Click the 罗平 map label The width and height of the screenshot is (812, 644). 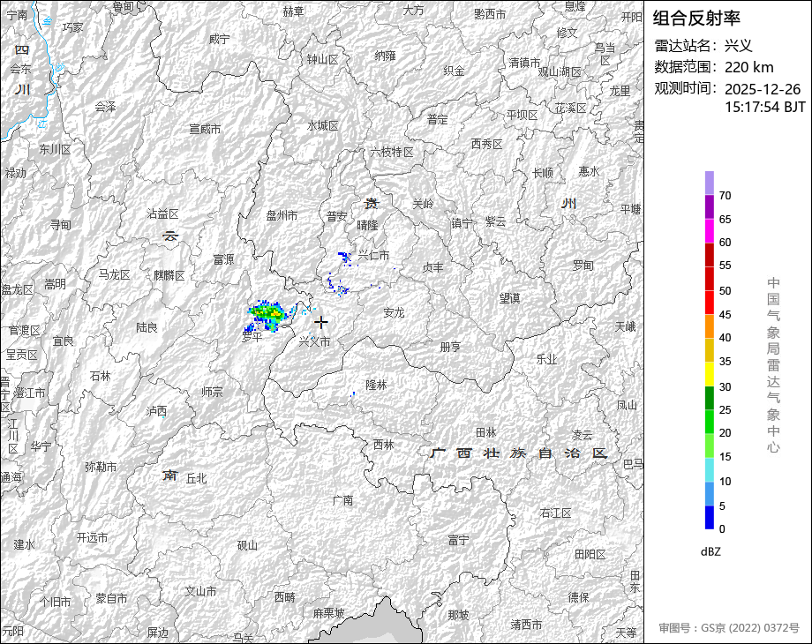pyautogui.click(x=252, y=337)
